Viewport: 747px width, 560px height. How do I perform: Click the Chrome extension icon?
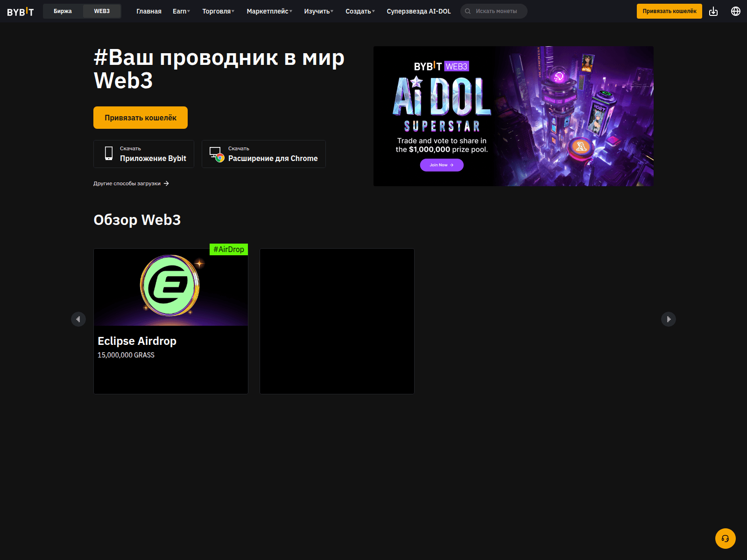[217, 154]
